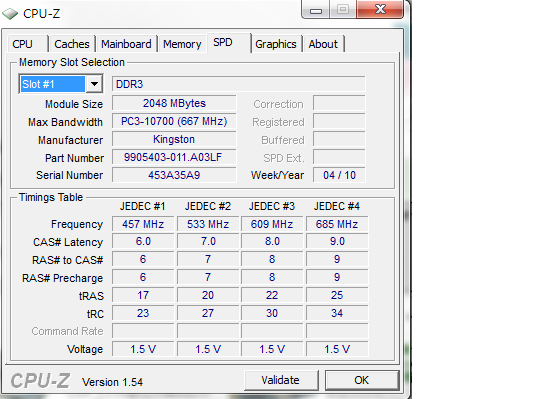Click the tRAS value 25
Image resolution: width=546 pixels, height=399 pixels.
[x=337, y=295]
